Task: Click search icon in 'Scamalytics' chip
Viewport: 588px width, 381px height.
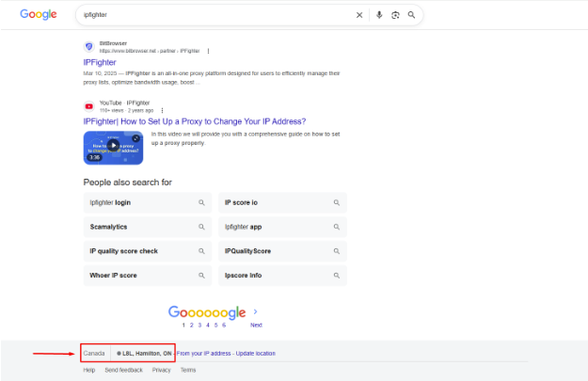Action: click(x=201, y=227)
